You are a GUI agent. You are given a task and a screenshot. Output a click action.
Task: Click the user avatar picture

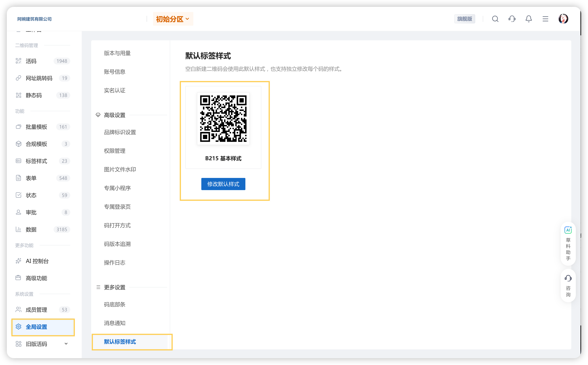click(x=563, y=19)
